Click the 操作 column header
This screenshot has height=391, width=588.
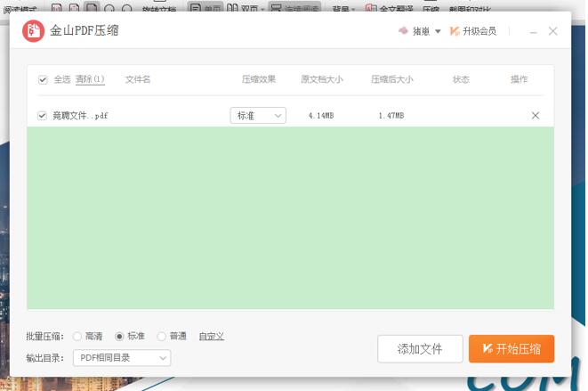[519, 79]
